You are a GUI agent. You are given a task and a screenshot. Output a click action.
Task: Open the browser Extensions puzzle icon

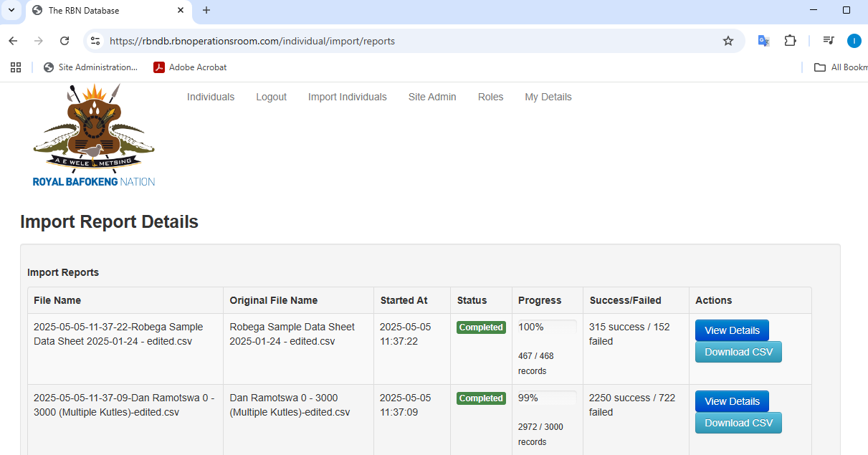(x=790, y=41)
